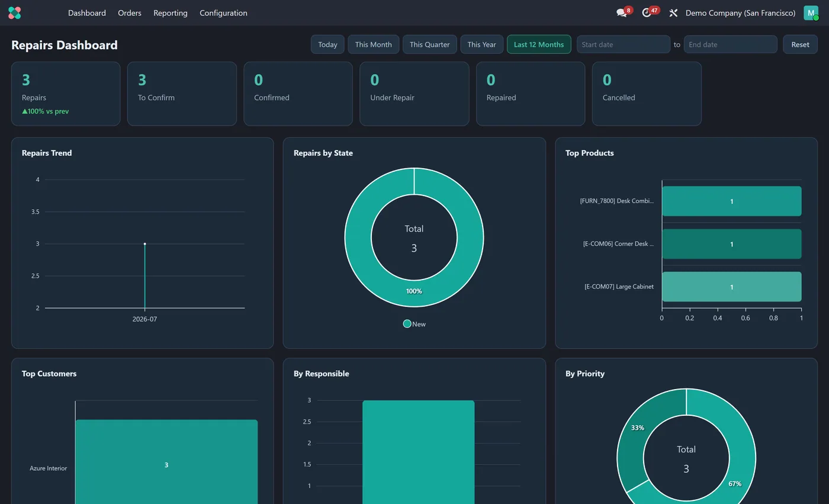
Task: Click the 'Top Products' chart title
Action: point(589,153)
